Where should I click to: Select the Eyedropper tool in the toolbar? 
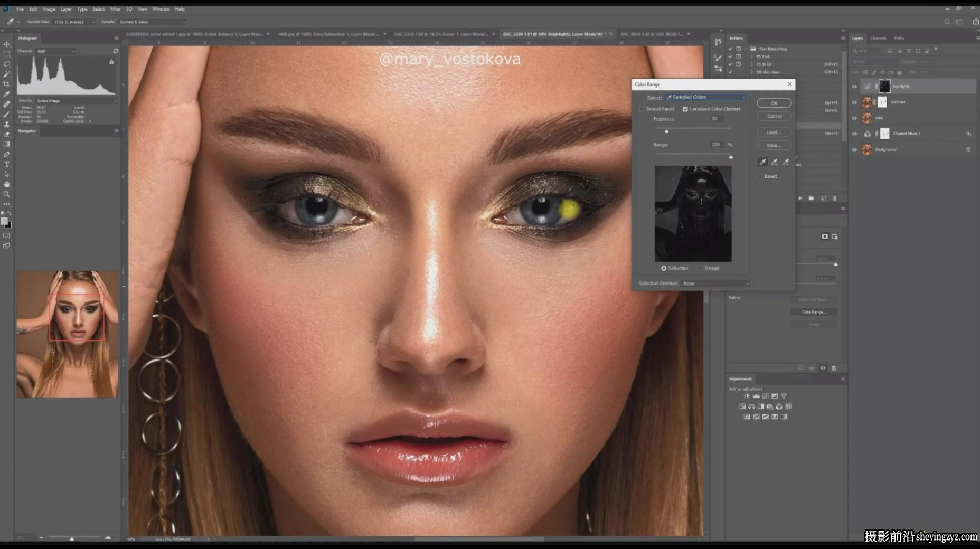pos(7,94)
